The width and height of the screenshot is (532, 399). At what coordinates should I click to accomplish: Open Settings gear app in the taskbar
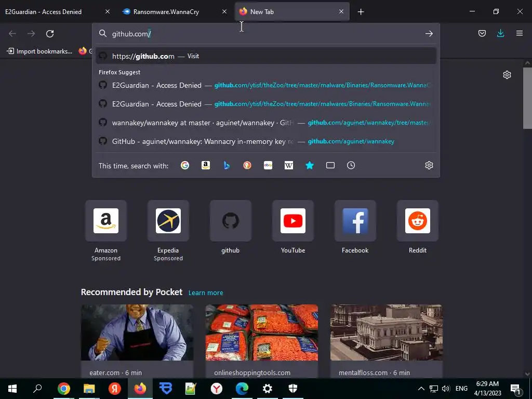pyautogui.click(x=268, y=389)
